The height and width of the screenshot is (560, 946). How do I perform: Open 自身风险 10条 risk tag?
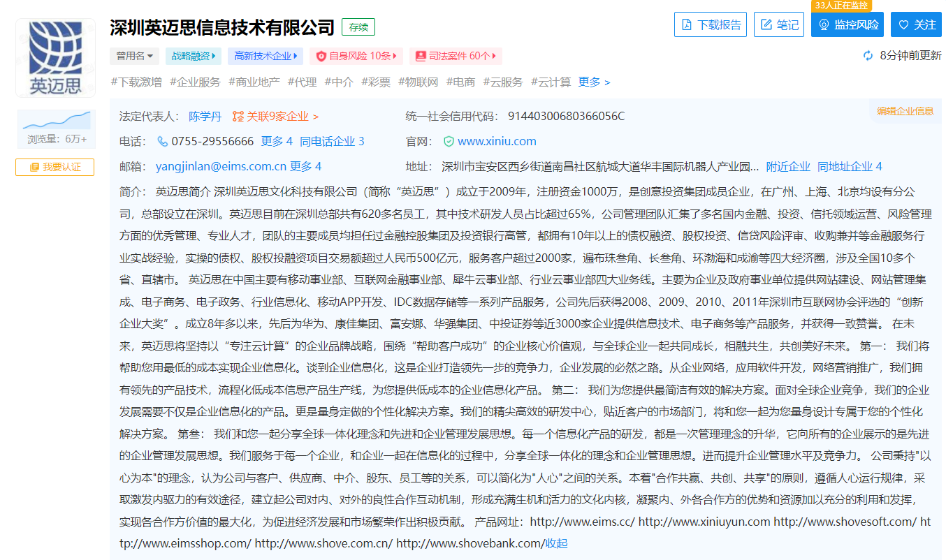tap(356, 56)
